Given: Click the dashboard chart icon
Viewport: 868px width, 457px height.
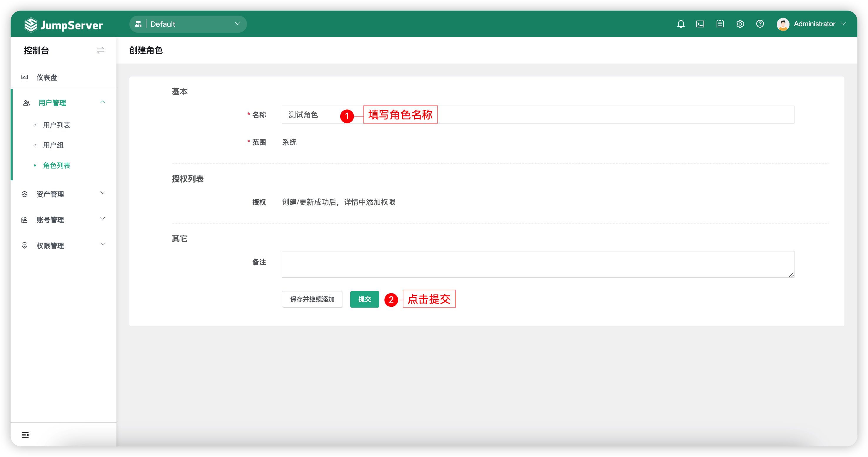Looking at the screenshot, I should click(25, 78).
